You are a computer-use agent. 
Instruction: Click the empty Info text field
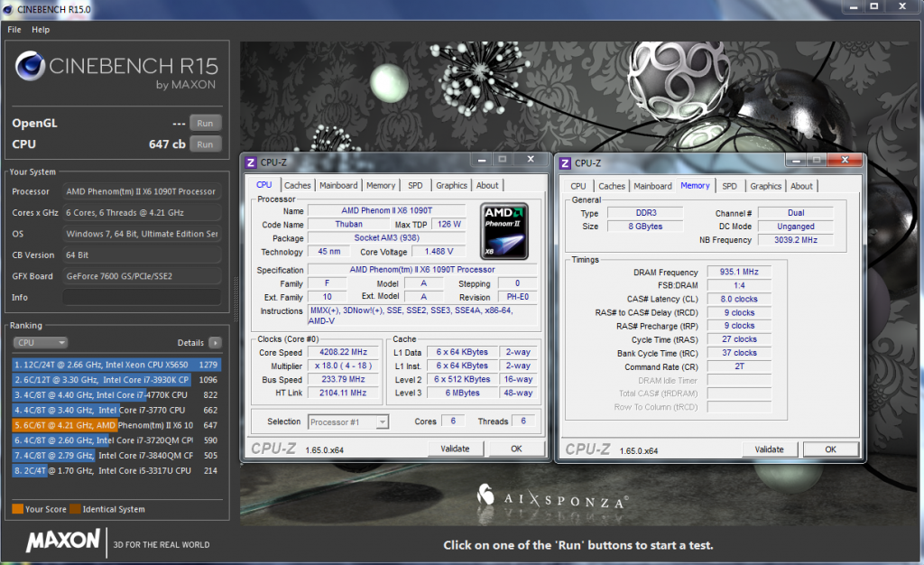(143, 297)
